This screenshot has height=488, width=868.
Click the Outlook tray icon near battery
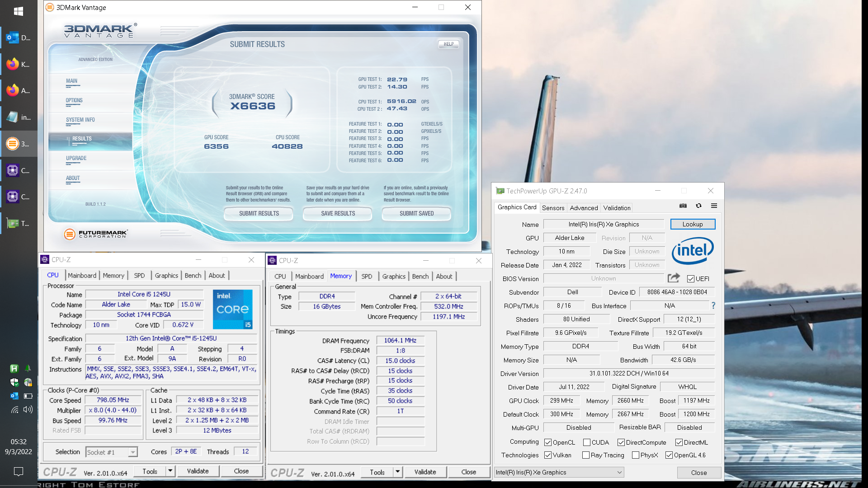[x=14, y=396]
